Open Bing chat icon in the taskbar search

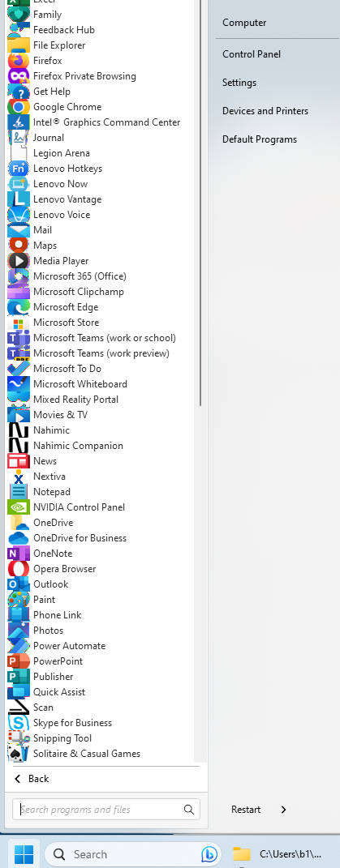[x=209, y=855]
